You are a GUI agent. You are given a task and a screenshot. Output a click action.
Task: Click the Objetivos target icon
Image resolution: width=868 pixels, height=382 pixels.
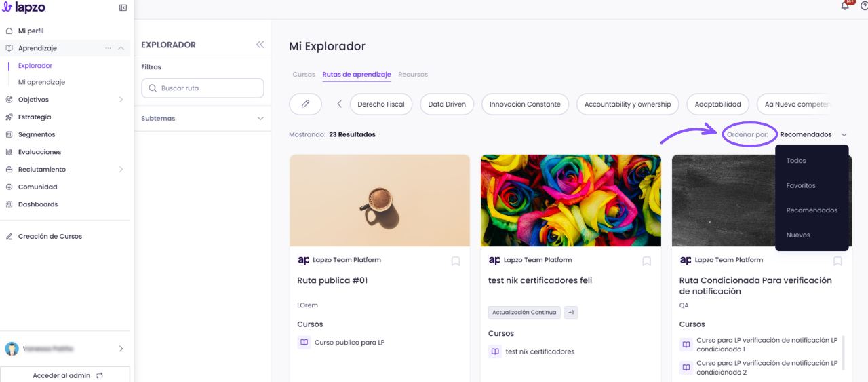click(9, 100)
